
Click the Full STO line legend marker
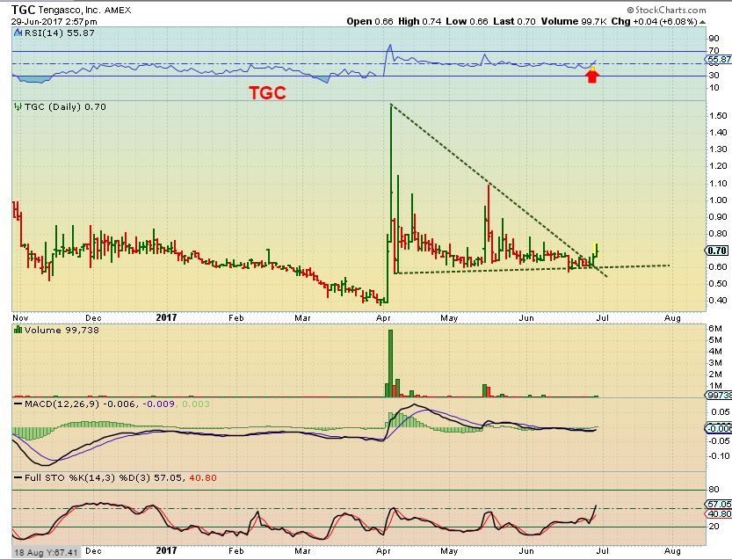[18, 477]
